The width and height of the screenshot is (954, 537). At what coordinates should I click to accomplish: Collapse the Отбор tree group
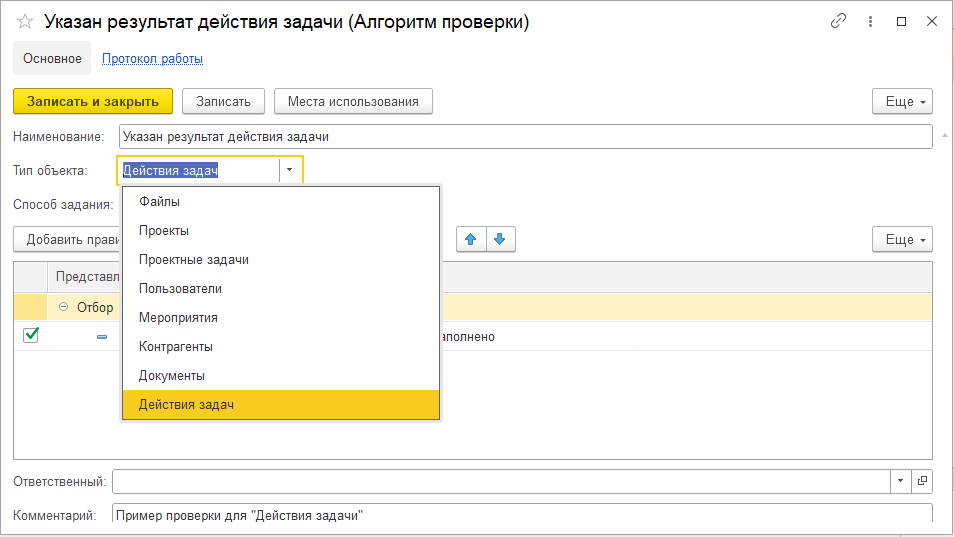(64, 307)
